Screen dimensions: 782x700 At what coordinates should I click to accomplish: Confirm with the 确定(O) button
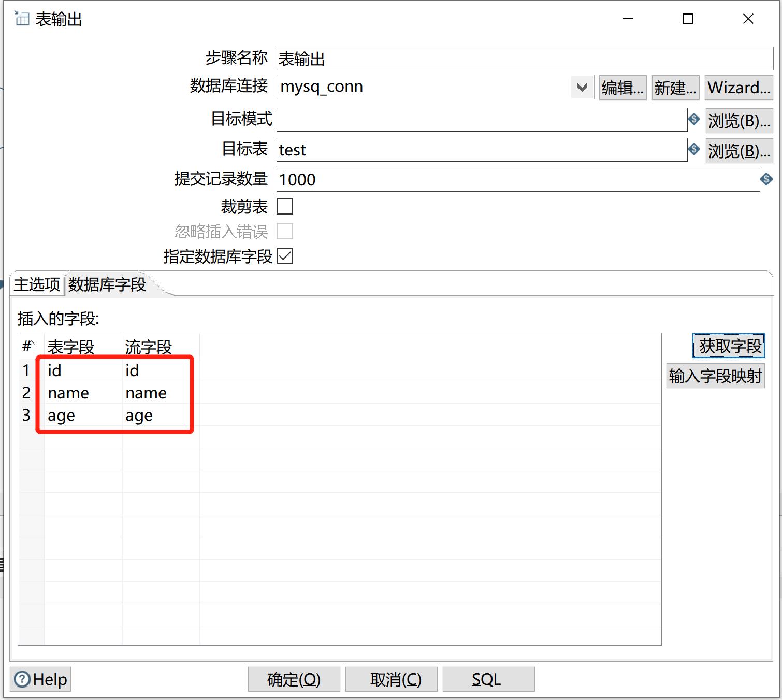pyautogui.click(x=294, y=679)
